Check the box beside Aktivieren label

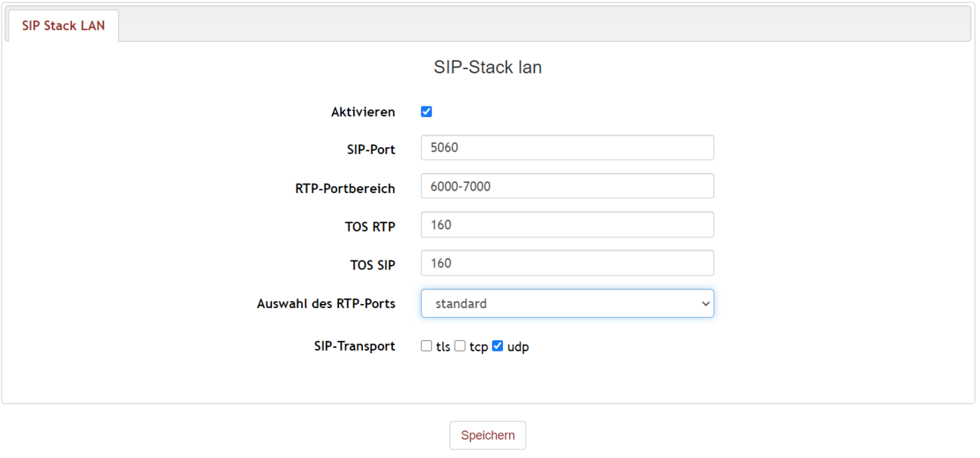pyautogui.click(x=426, y=110)
